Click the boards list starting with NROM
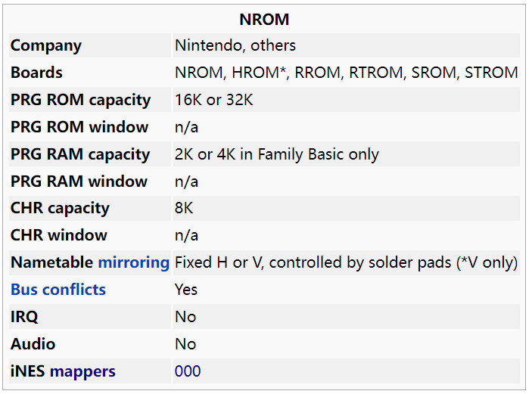Screen dimensions: 532x394 click(346, 73)
